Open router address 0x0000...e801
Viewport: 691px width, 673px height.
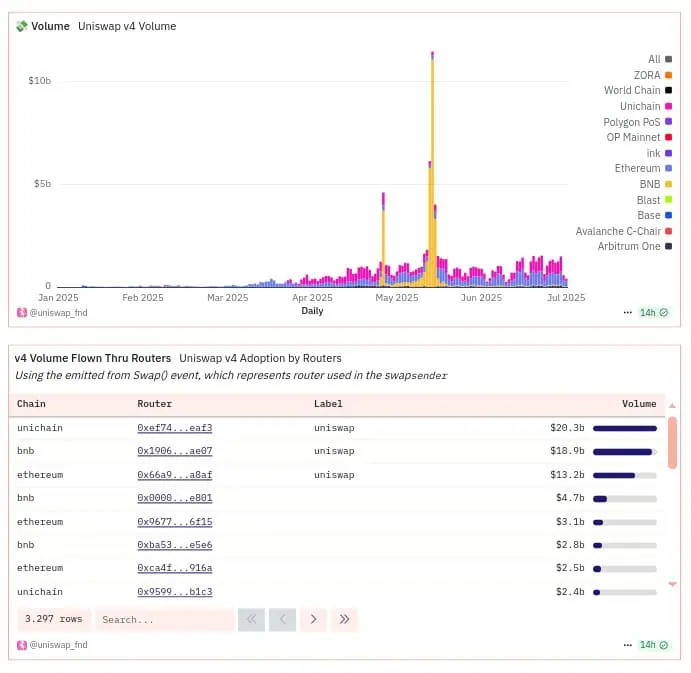click(175, 498)
